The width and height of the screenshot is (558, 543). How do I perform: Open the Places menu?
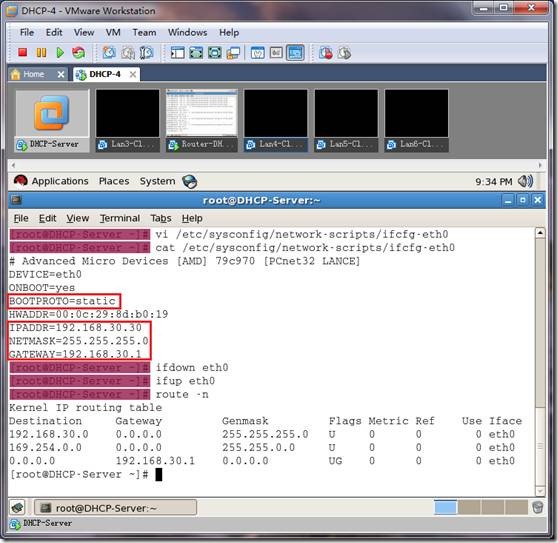(114, 181)
